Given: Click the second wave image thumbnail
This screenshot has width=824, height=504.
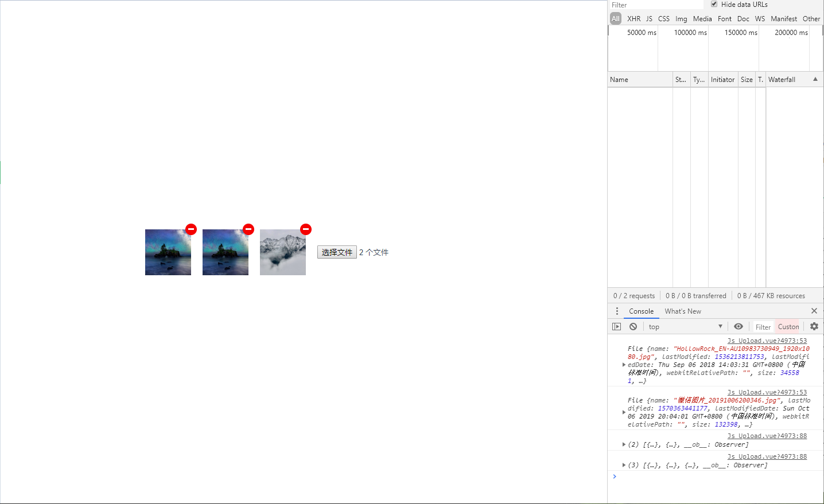Looking at the screenshot, I should pyautogui.click(x=226, y=252).
